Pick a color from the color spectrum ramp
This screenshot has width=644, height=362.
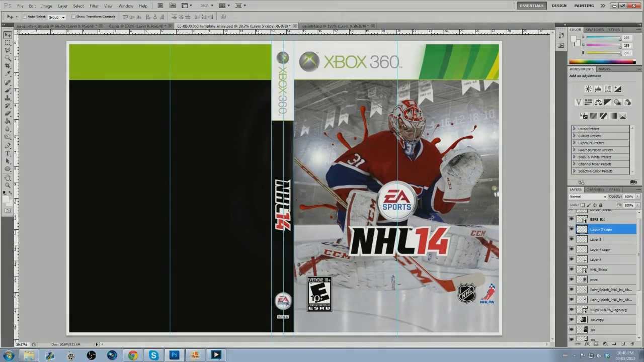[x=602, y=62]
